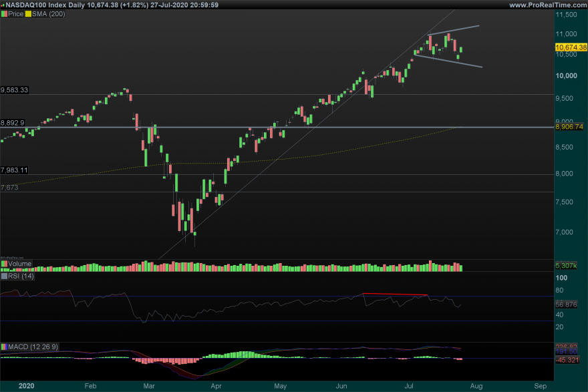The height and width of the screenshot is (392, 588).
Task: Select the 8,892.9 support level label
Action: click(13, 123)
